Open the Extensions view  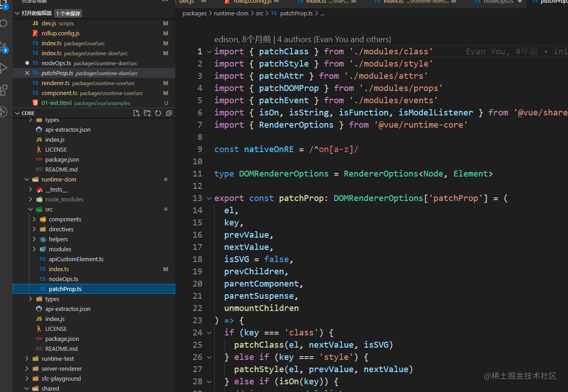4,90
